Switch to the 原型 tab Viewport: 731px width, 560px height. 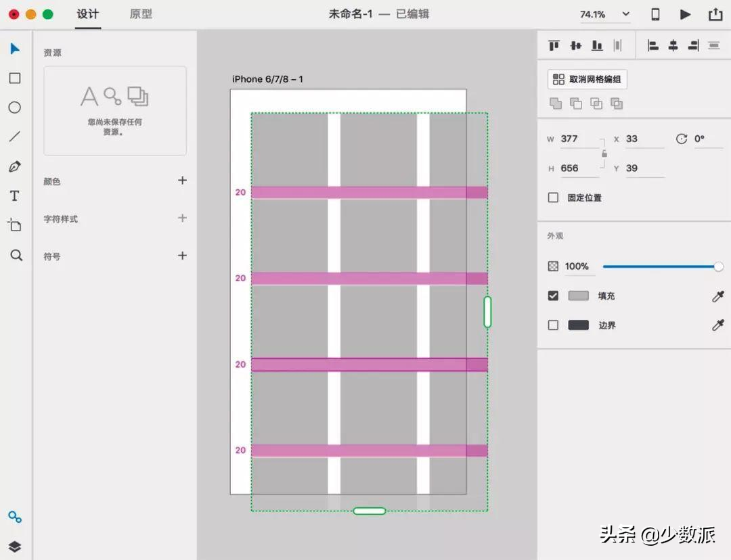click(x=141, y=14)
